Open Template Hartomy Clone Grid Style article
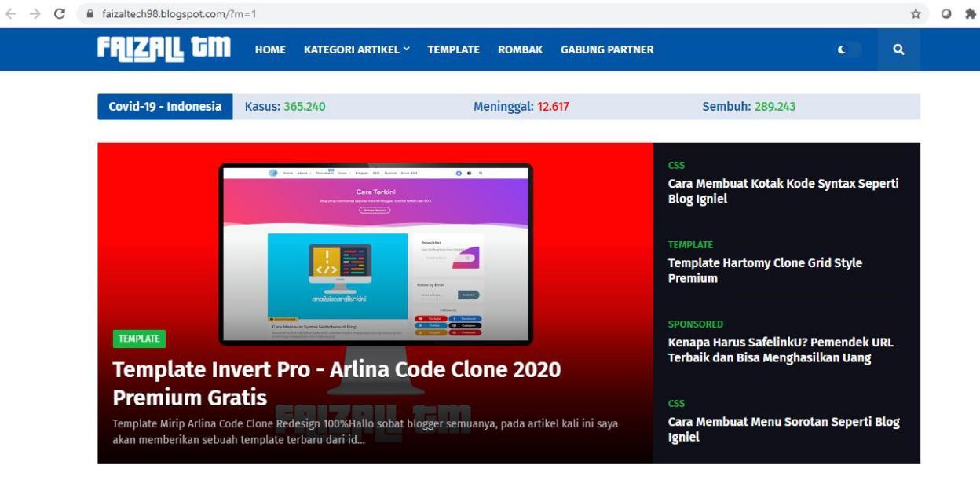Image resolution: width=980 pixels, height=480 pixels. pyautogui.click(x=765, y=270)
